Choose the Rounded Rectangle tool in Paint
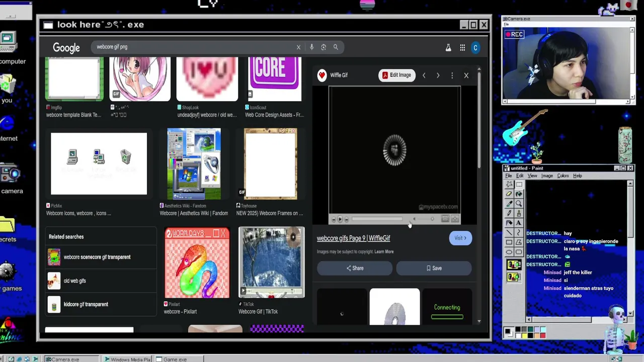644x362 pixels. pos(519,251)
